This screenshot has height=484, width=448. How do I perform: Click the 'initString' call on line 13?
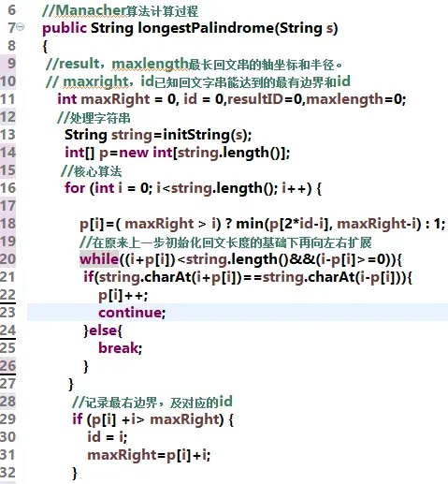coord(196,135)
